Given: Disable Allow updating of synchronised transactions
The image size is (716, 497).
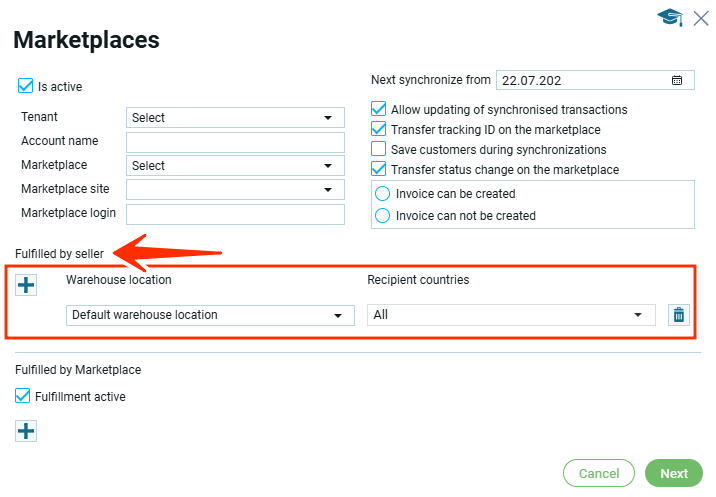Looking at the screenshot, I should click(379, 109).
